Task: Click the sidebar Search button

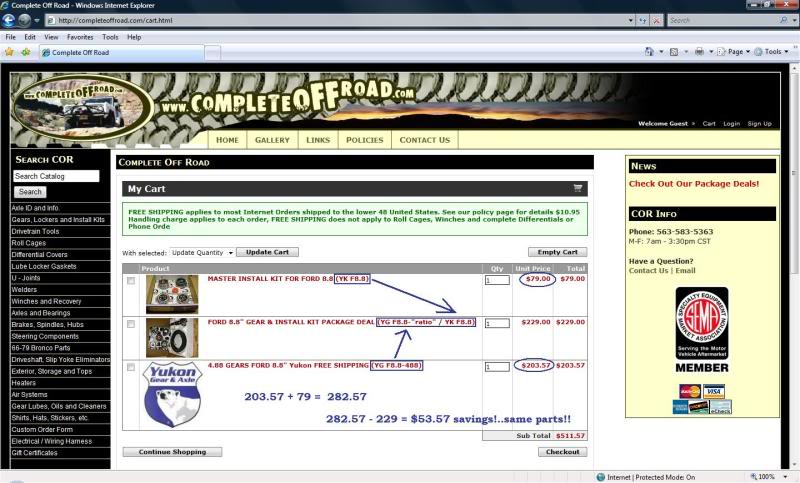Action: (x=30, y=192)
